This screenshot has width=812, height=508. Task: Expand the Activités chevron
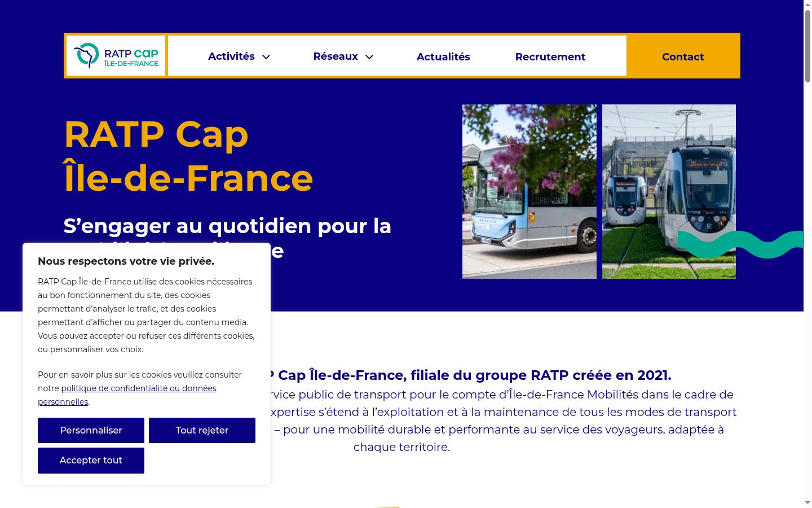coord(266,56)
